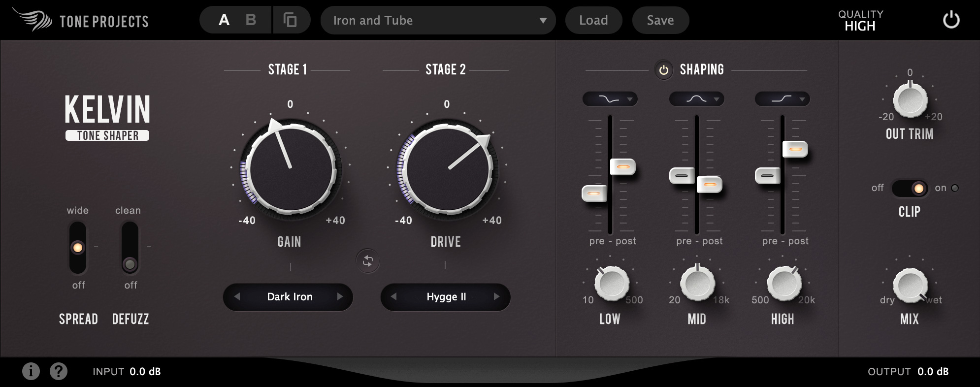Click the STAGE 2 heading
This screenshot has height=387, width=980.
tap(446, 69)
